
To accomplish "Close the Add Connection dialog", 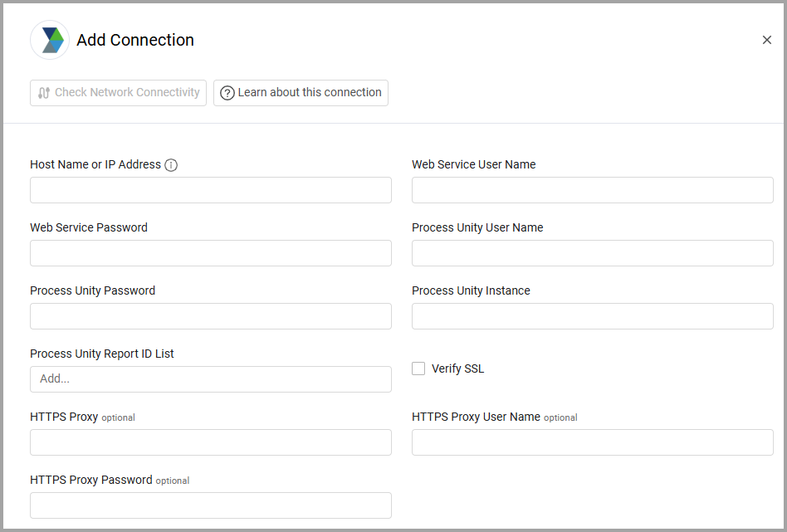I will 766,40.
